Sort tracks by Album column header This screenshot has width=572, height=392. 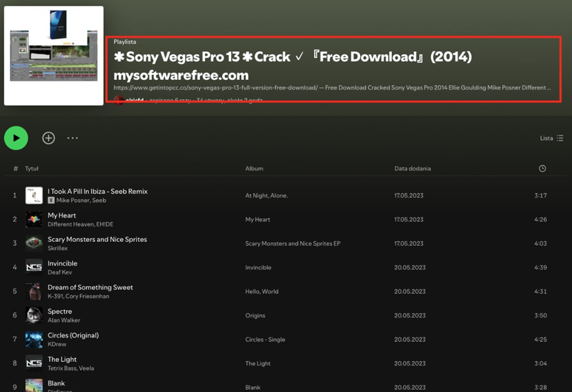pos(254,169)
